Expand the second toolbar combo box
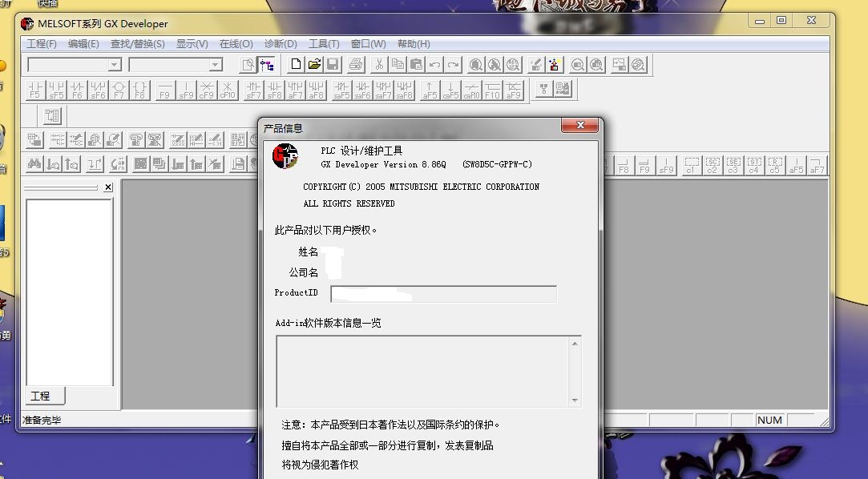 click(x=215, y=65)
